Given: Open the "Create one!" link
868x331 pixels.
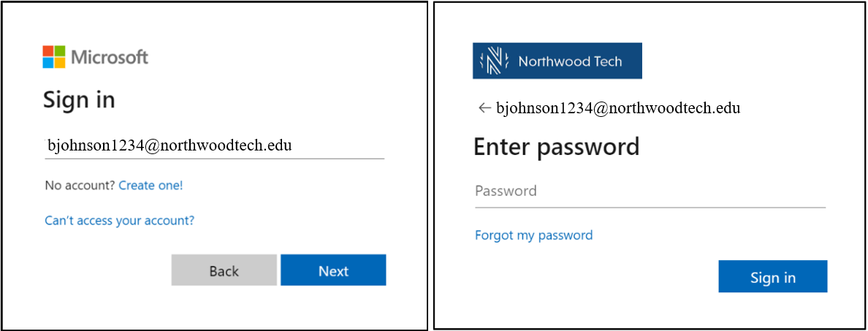Looking at the screenshot, I should coord(151,186).
